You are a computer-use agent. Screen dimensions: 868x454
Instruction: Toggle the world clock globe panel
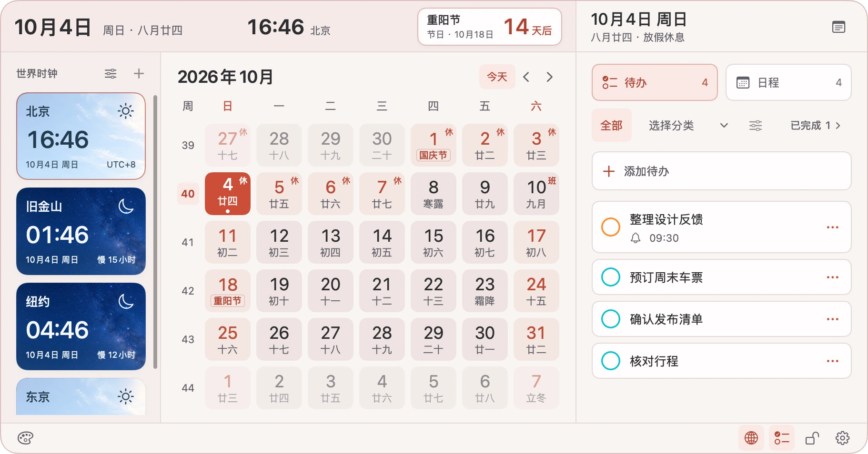tap(751, 438)
